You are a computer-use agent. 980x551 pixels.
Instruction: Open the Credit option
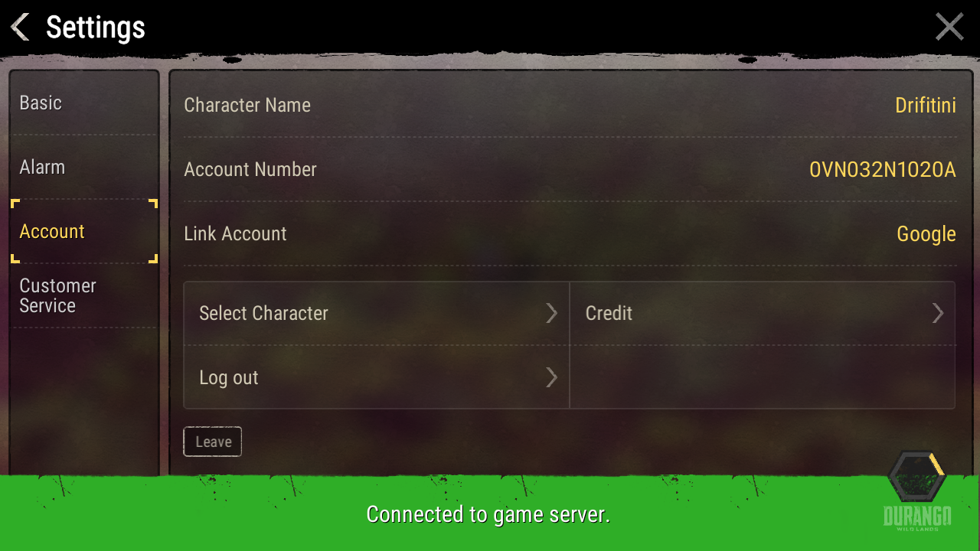click(763, 313)
